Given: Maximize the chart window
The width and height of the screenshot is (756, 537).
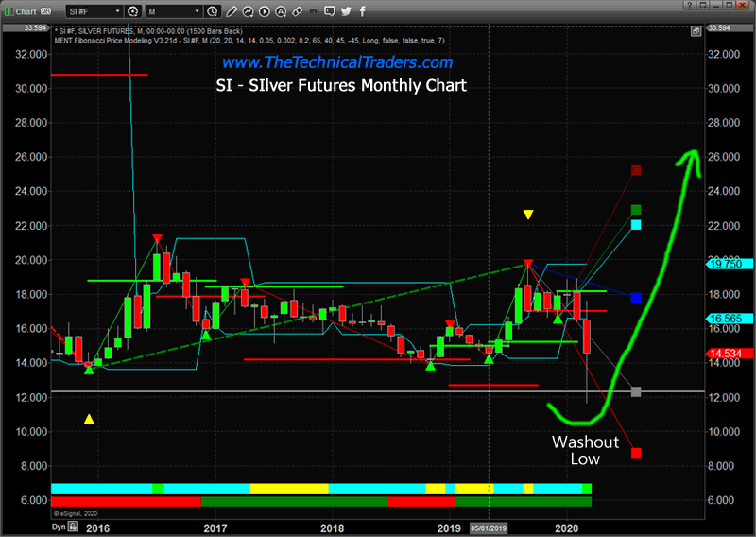Looking at the screenshot, I should click(x=730, y=5).
